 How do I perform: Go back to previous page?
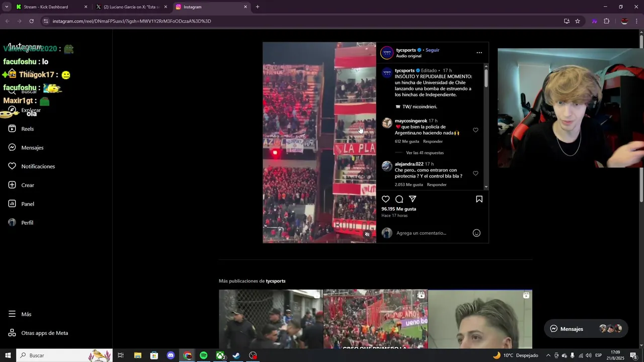click(x=7, y=21)
